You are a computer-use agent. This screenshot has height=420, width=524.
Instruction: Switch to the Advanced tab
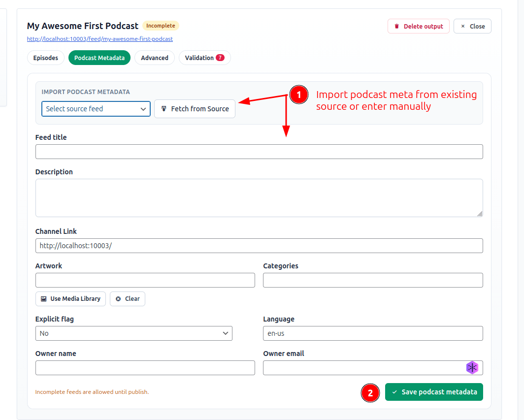(155, 57)
